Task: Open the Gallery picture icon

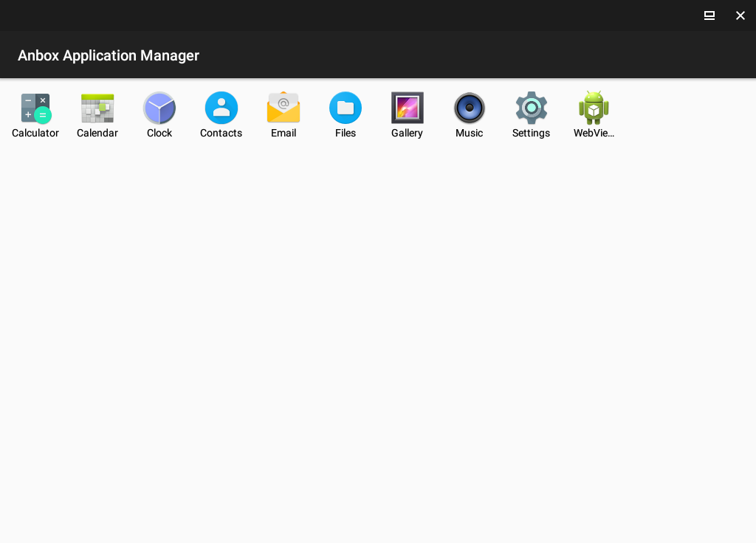Action: click(x=408, y=108)
